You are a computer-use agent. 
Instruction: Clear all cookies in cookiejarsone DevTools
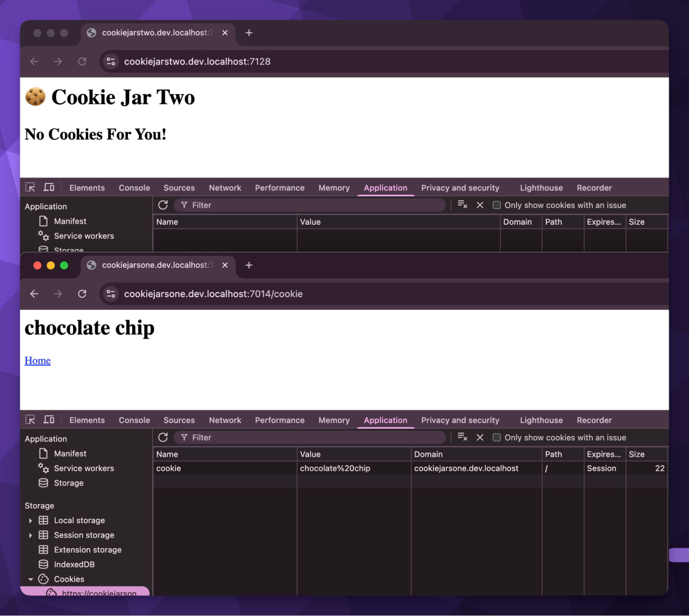coord(463,437)
